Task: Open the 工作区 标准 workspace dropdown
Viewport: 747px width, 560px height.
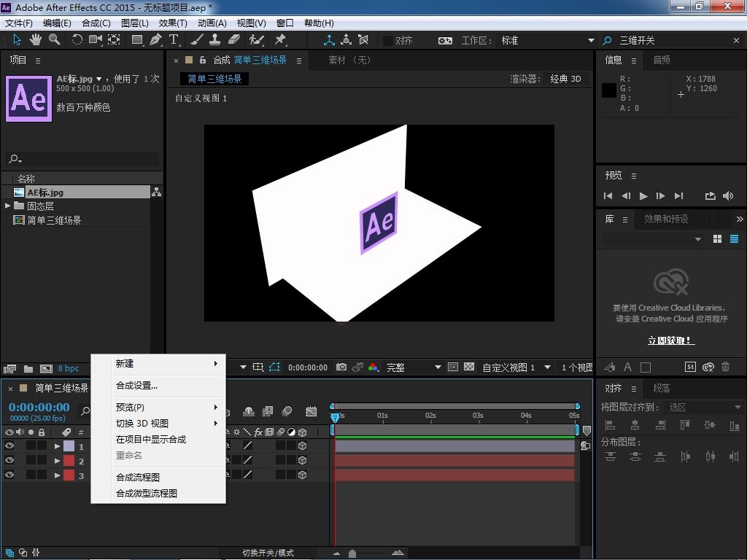Action: (x=546, y=41)
